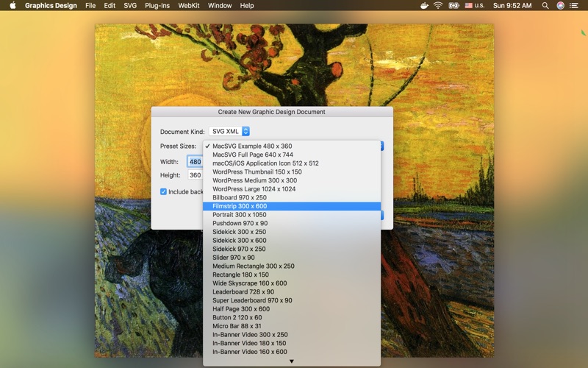Click the Height input field
This screenshot has width=588, height=368.
pyautogui.click(x=195, y=175)
